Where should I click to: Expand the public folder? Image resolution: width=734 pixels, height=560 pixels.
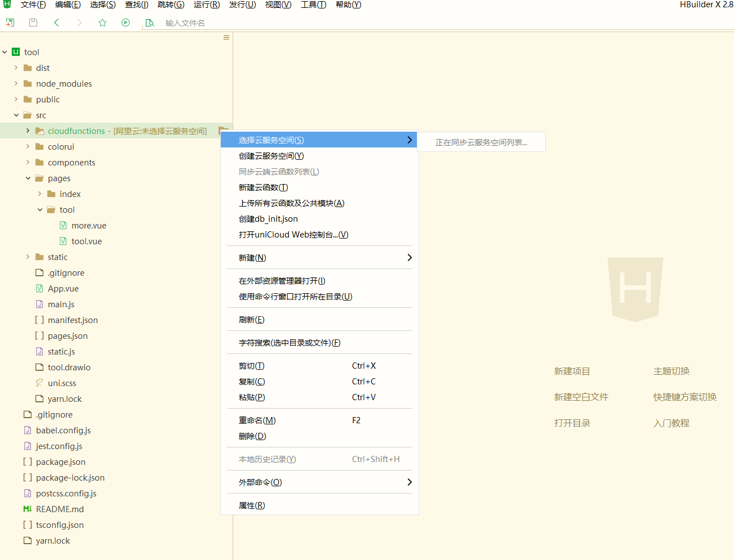[x=16, y=99]
